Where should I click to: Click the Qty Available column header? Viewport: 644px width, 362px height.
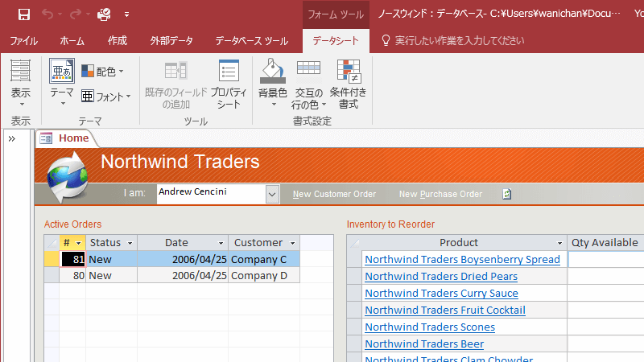coord(605,243)
